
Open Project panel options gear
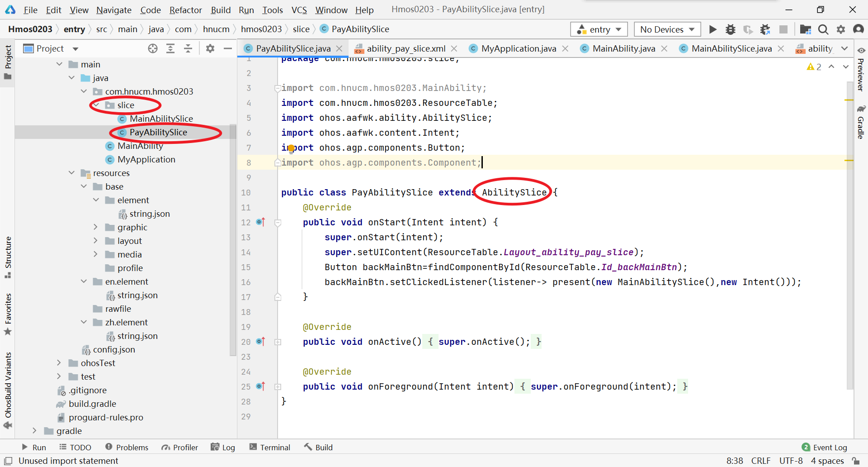click(x=210, y=48)
